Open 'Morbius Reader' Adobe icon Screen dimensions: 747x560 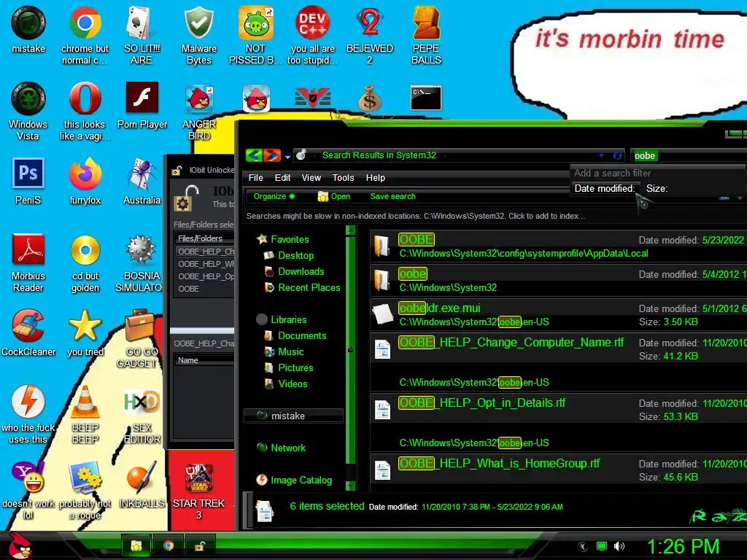click(x=28, y=262)
